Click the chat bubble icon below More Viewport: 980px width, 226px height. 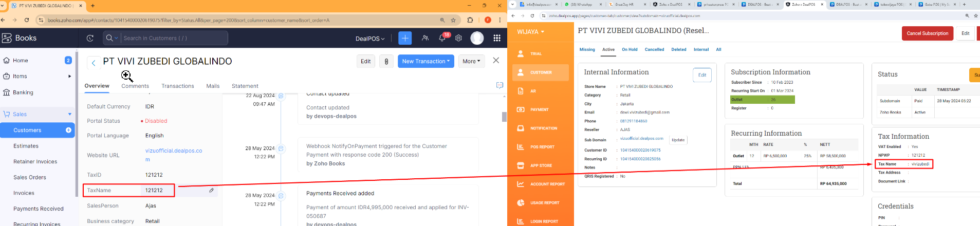click(x=500, y=85)
